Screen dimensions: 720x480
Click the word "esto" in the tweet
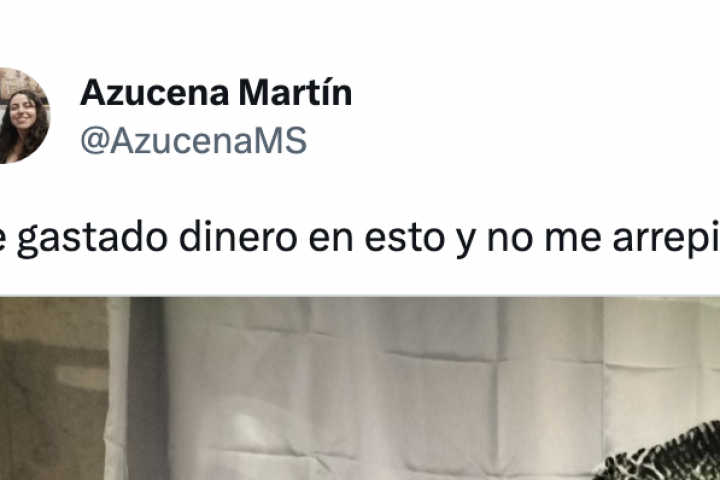tap(404, 238)
